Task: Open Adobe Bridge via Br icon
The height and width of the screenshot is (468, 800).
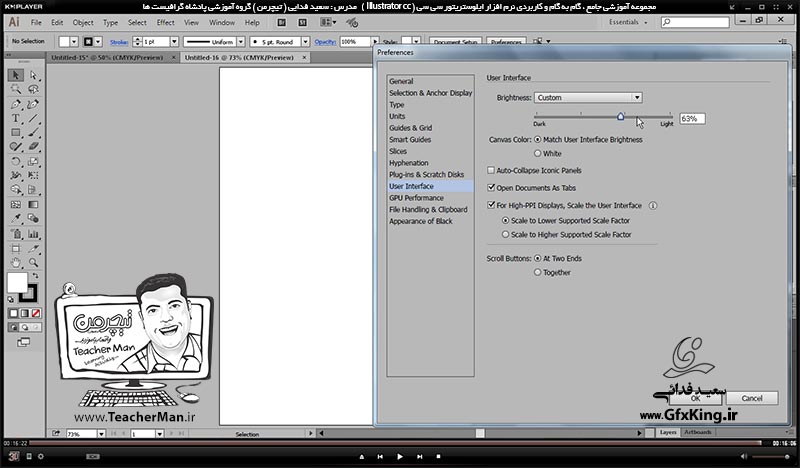Action: coord(282,22)
